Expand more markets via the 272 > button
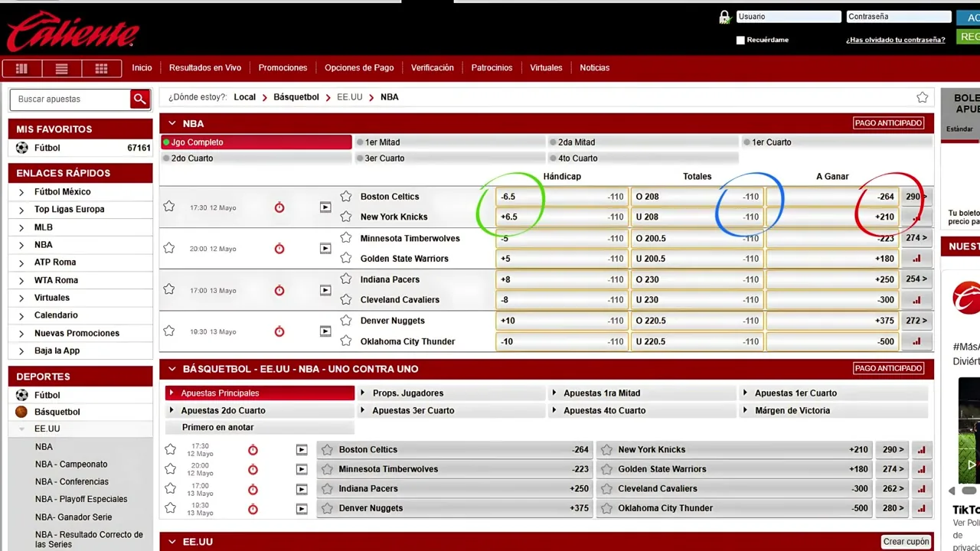The height and width of the screenshot is (551, 980). [x=916, y=321]
